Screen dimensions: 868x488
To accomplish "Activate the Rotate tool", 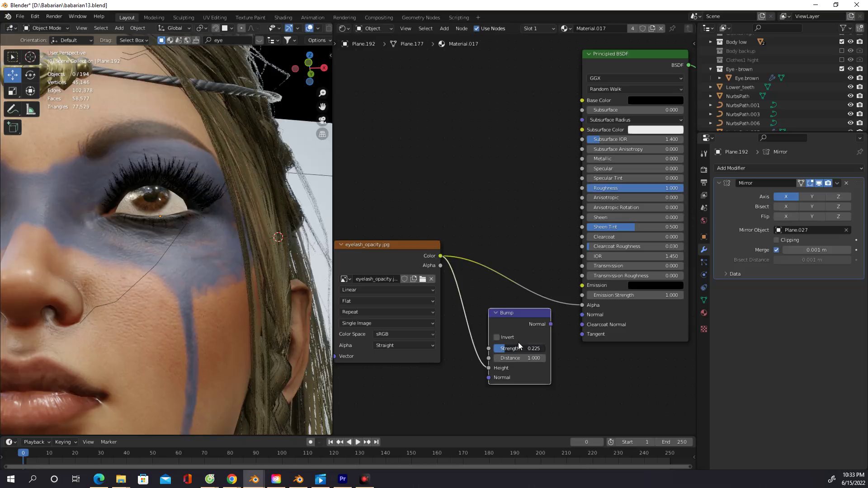I will pos(30,75).
